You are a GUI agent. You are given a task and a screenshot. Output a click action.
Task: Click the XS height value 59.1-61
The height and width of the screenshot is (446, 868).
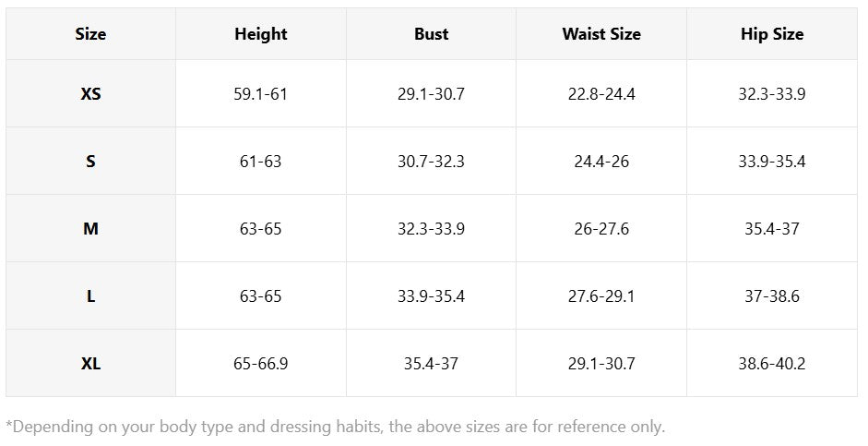coord(261,94)
